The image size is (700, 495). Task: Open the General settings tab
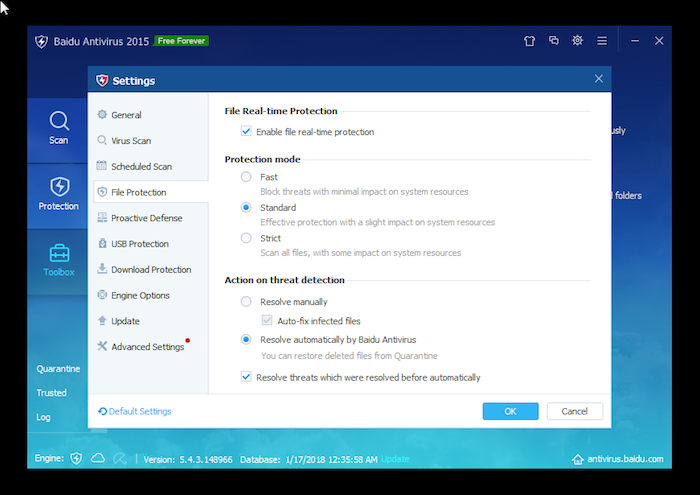126,115
